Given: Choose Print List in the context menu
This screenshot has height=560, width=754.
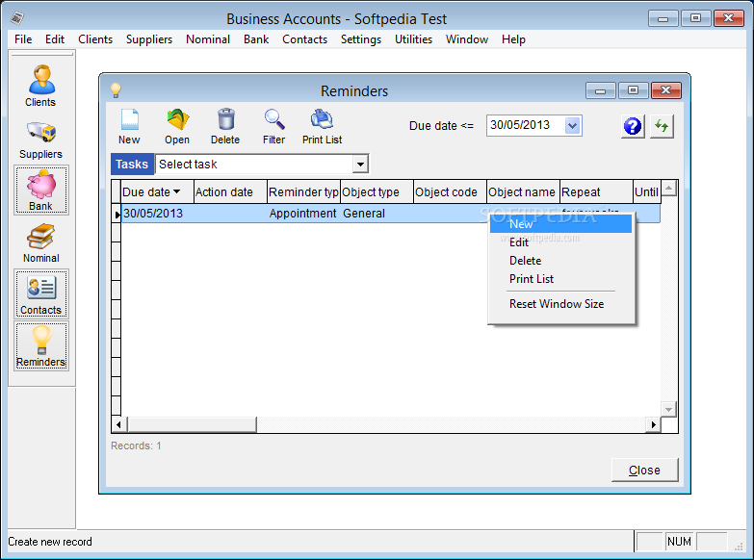Looking at the screenshot, I should pos(560,279).
